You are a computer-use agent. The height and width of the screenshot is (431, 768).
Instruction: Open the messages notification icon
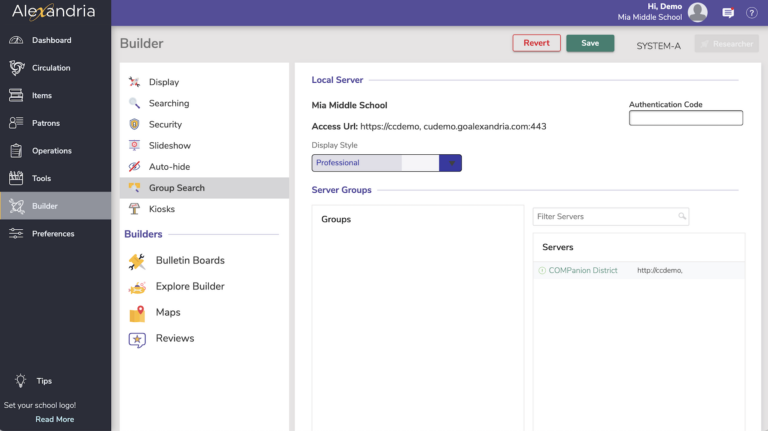728,13
